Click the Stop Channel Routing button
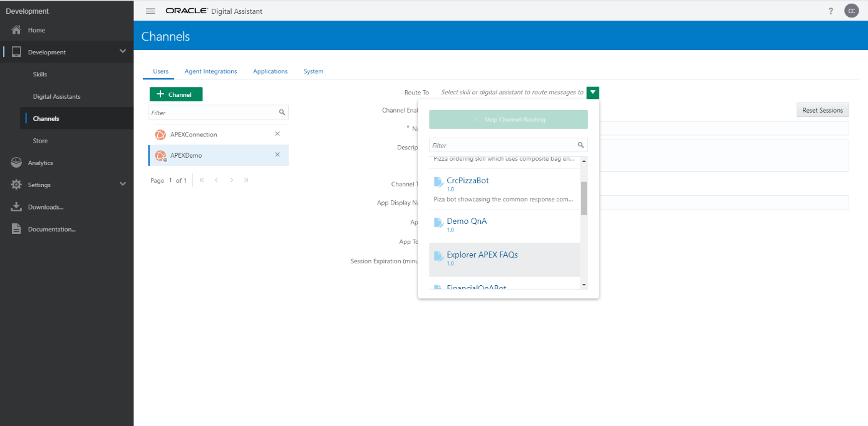 [x=509, y=119]
